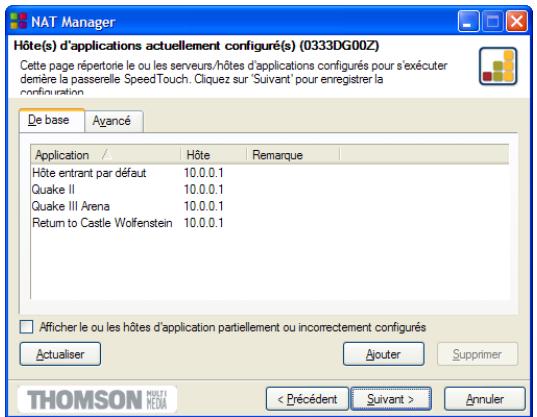Cancel the wizard with Annuler
The width and height of the screenshot is (537, 417).
tap(485, 399)
